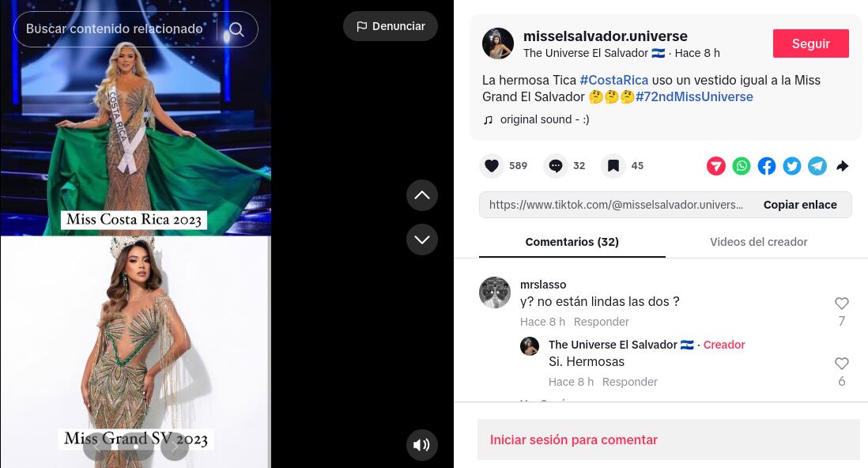Go to next video with down chevron
This screenshot has height=468, width=868.
[422, 240]
